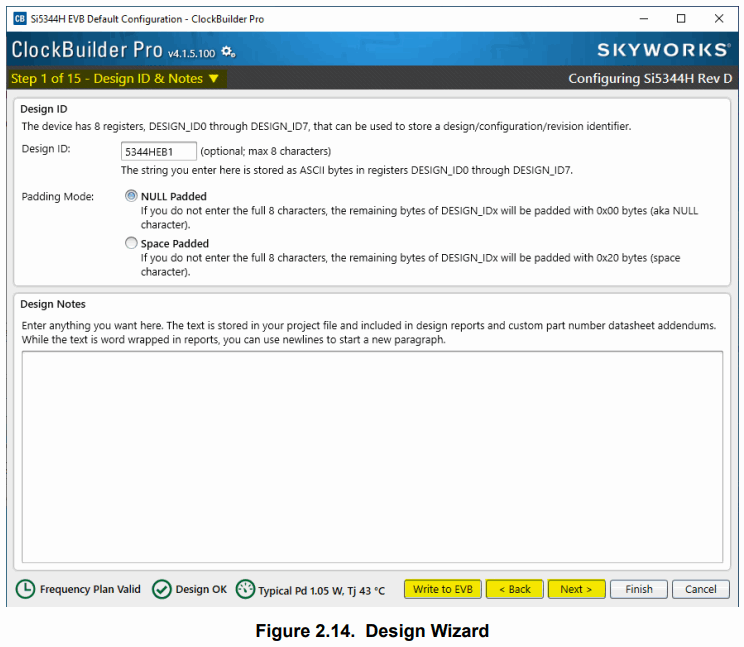Click the Frequency Plan Valid clock icon
The image size is (744, 647).
coord(25,589)
